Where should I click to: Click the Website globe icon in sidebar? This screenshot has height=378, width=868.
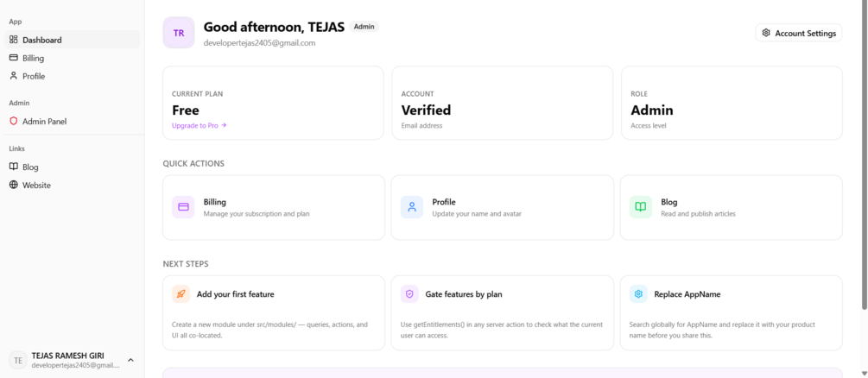click(14, 186)
